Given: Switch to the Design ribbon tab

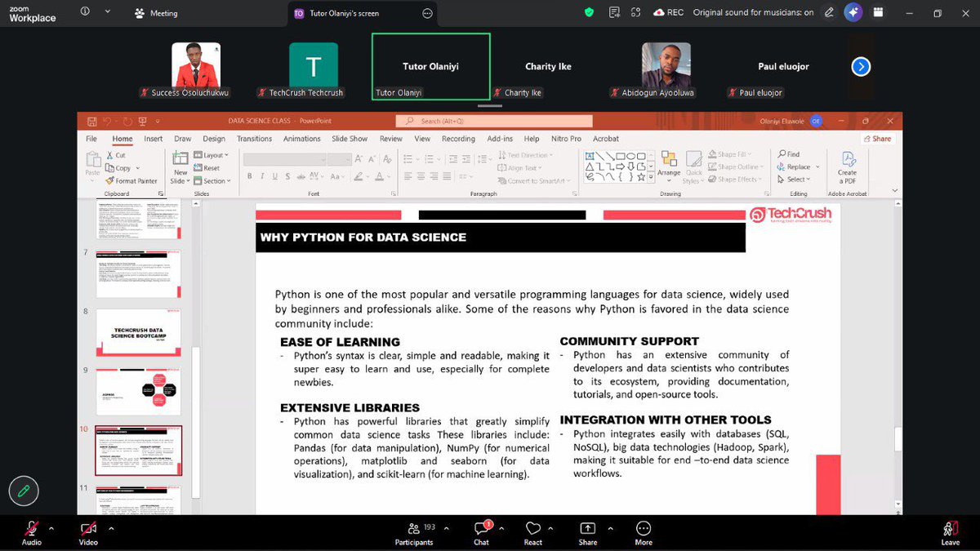Looking at the screenshot, I should [214, 139].
